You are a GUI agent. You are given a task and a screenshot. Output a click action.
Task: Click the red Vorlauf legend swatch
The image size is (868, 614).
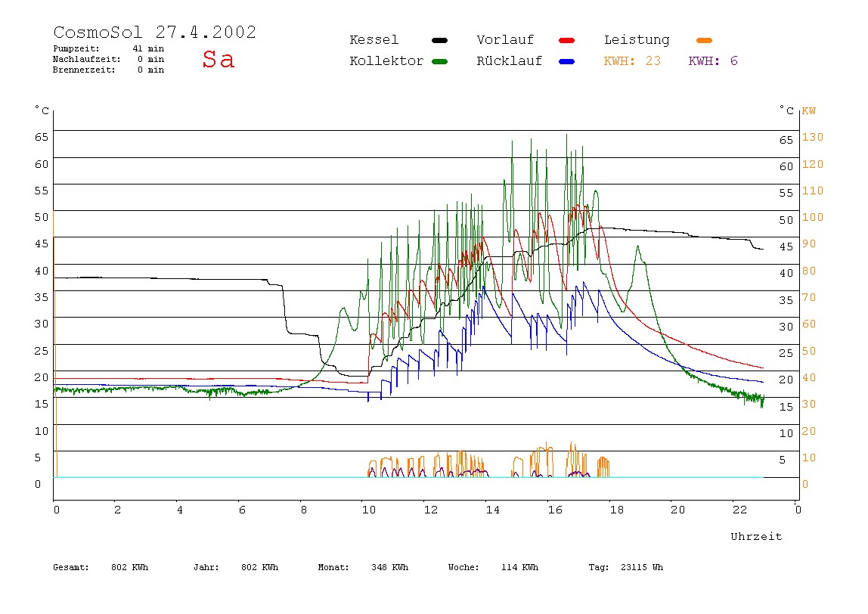tap(567, 40)
